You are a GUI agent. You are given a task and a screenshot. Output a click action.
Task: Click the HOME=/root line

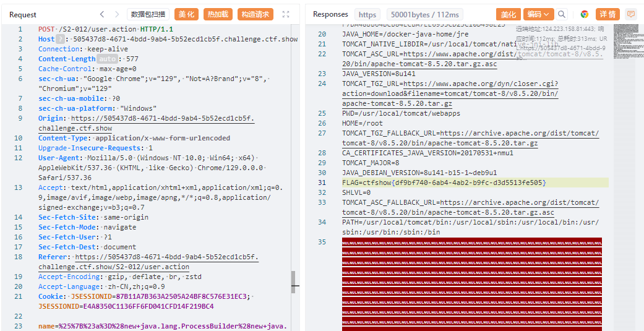tap(363, 123)
